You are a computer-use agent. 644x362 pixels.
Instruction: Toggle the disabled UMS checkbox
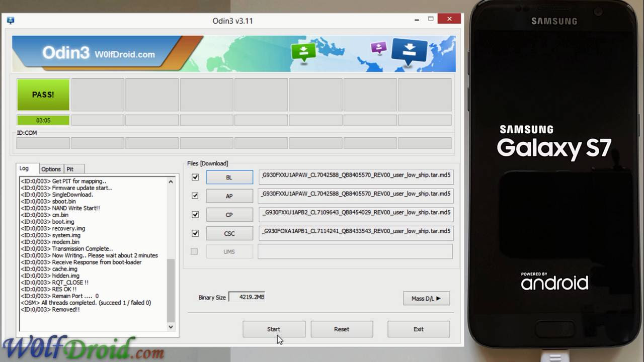pyautogui.click(x=194, y=251)
